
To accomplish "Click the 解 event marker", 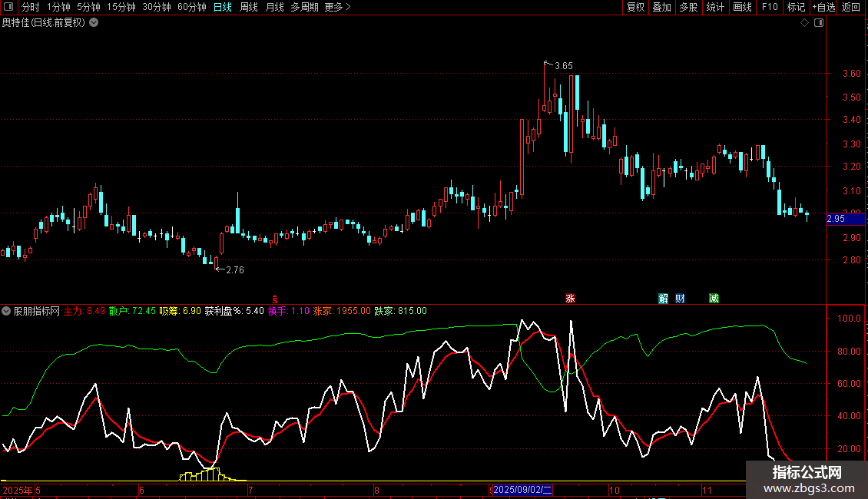I will [x=663, y=299].
